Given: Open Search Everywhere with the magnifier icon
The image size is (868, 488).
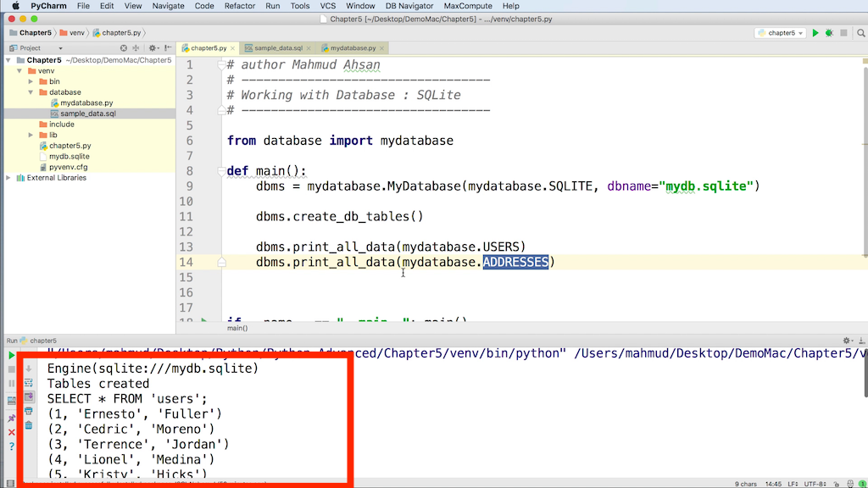Looking at the screenshot, I should coord(859,31).
